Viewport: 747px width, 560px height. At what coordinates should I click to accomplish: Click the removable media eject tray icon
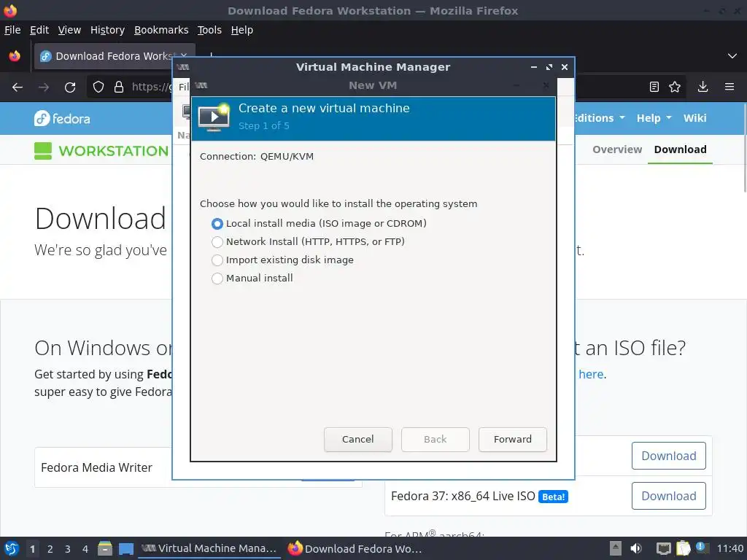(616, 548)
